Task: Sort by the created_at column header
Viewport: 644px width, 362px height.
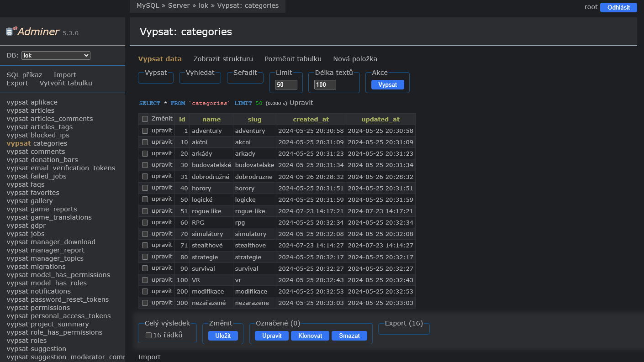Action: coord(311,119)
